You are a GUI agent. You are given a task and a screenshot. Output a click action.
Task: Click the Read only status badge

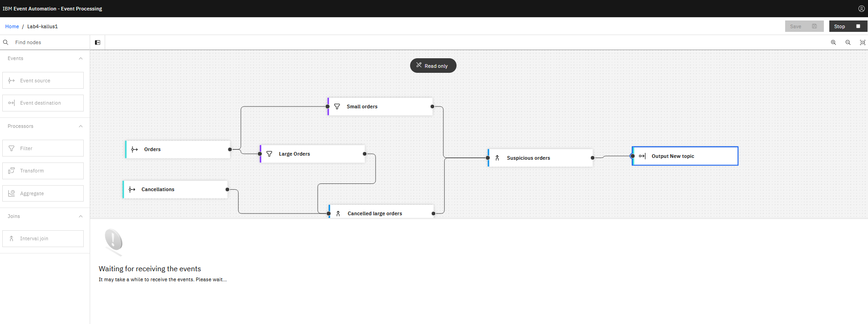click(x=433, y=66)
